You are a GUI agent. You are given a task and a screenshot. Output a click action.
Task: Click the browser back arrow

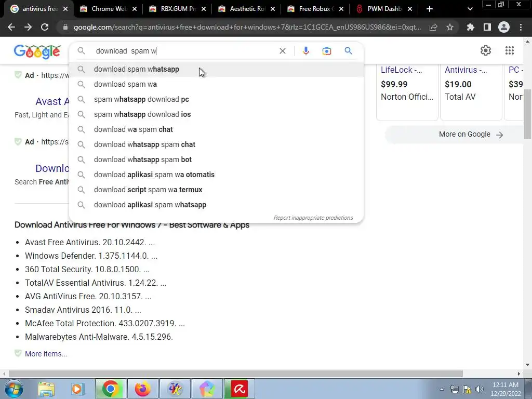click(11, 27)
